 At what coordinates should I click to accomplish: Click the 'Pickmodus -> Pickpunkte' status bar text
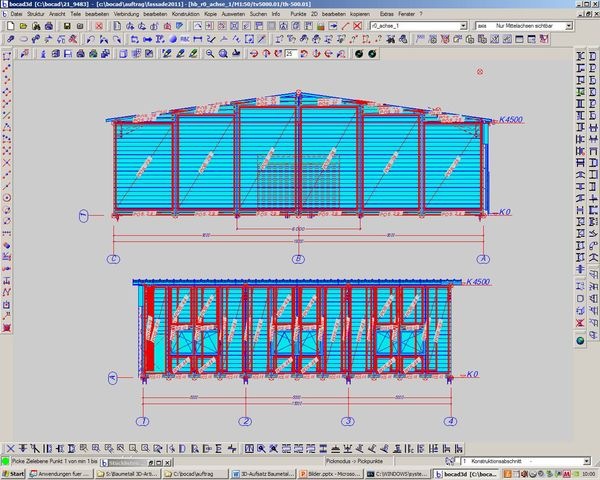click(359, 461)
